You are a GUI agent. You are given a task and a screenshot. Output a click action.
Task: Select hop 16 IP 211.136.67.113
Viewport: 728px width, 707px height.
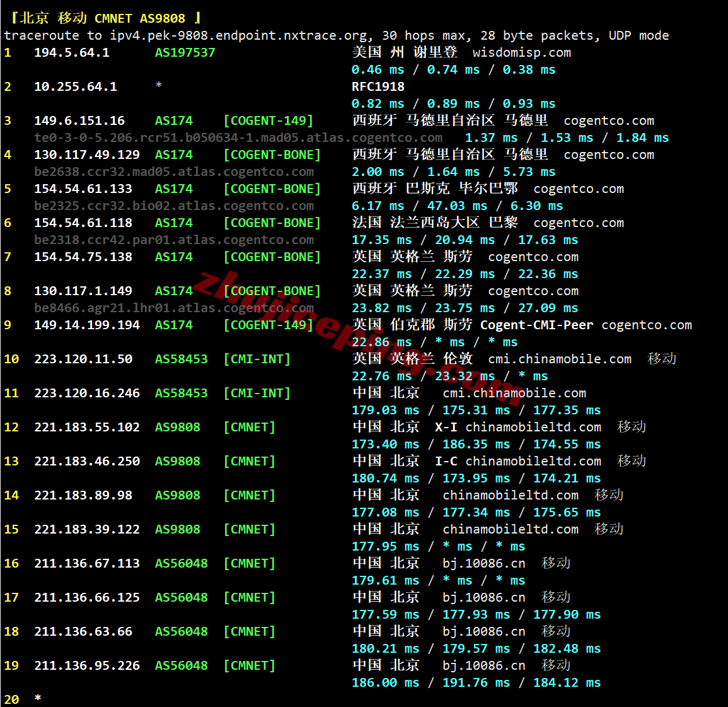tap(87, 563)
